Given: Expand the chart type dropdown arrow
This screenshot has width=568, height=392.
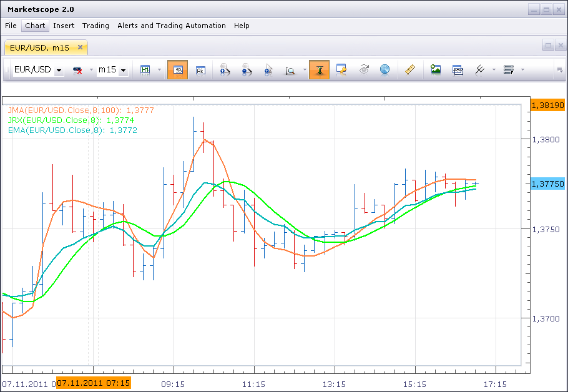Looking at the screenshot, I should pos(159,69).
